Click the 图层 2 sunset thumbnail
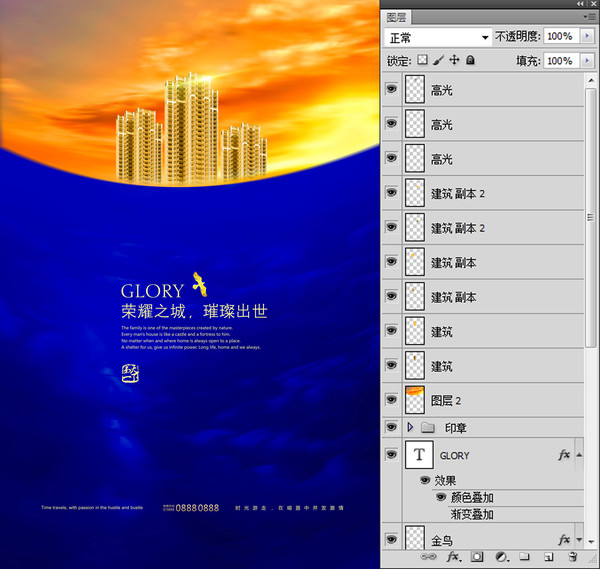Screen dimensions: 600x569 [415, 400]
